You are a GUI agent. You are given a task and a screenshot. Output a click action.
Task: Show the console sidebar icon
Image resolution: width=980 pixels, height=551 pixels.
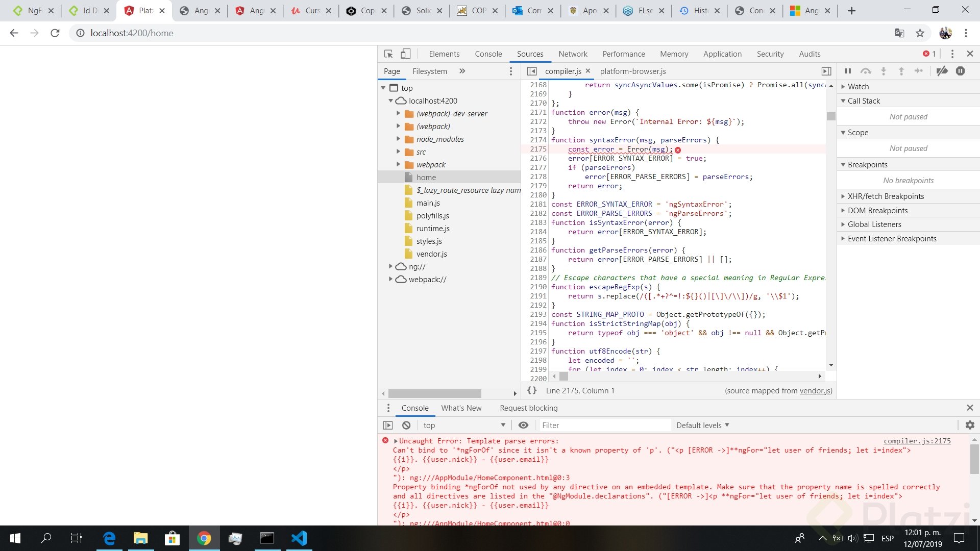(388, 425)
